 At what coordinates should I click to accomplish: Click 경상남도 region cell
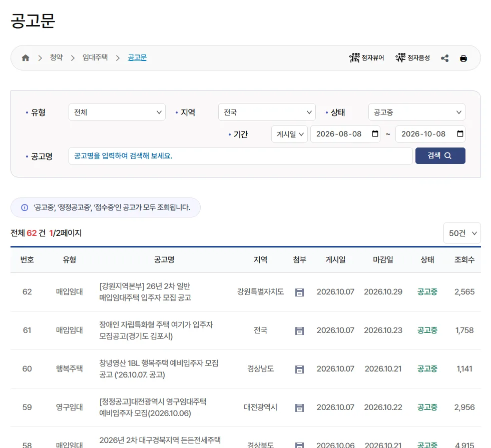[261, 369]
